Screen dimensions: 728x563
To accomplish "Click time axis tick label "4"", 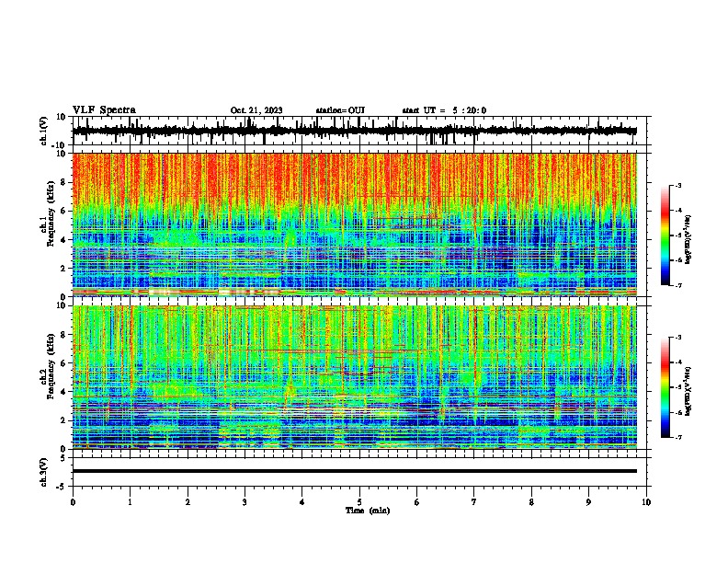I will pos(302,502).
